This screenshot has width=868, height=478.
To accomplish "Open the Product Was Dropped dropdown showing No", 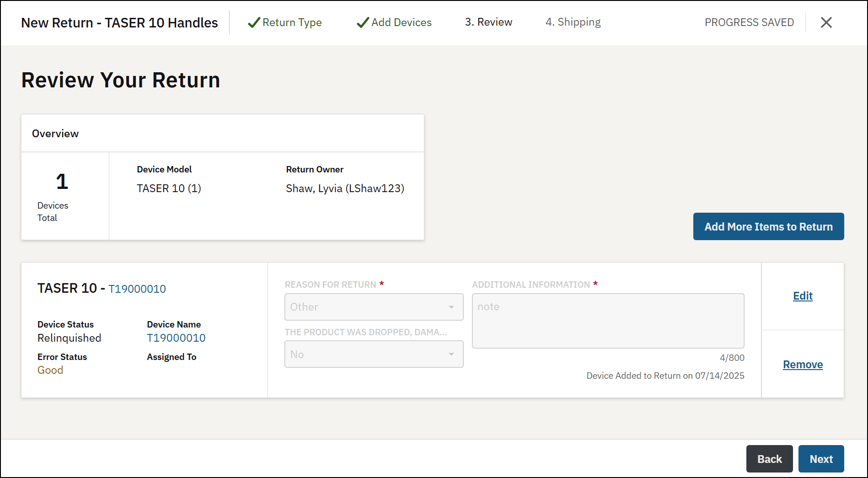I will 374,354.
